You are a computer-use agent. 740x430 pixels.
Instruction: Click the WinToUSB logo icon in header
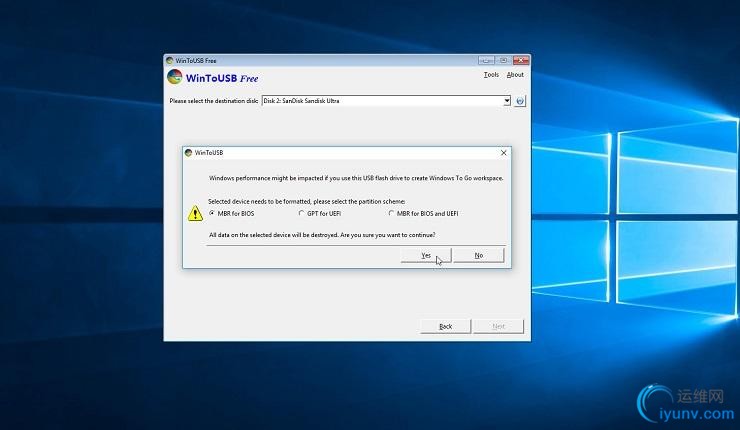175,77
